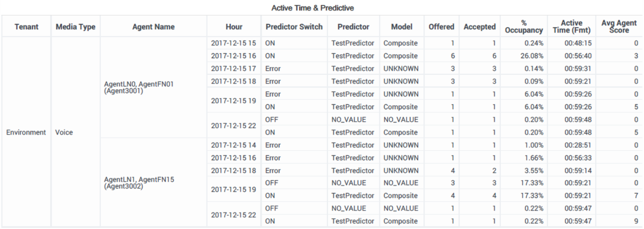This screenshot has height=229, width=644.
Task: Click the Tenant column header
Action: tap(26, 27)
